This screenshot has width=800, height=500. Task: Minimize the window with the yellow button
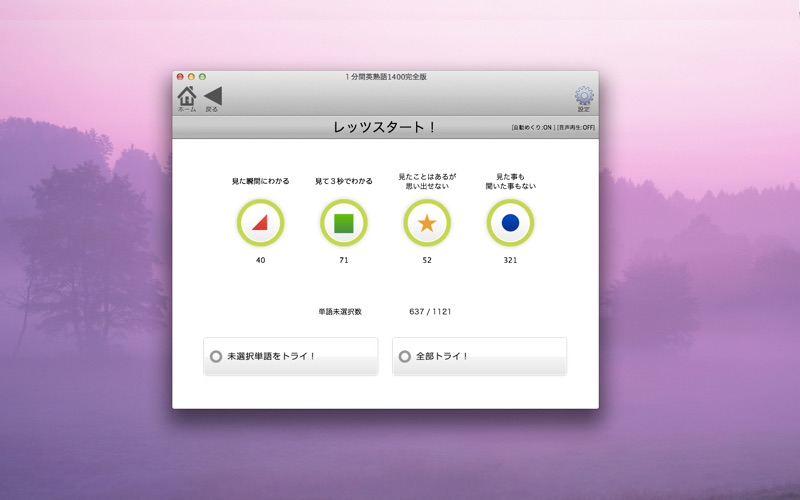[191, 77]
